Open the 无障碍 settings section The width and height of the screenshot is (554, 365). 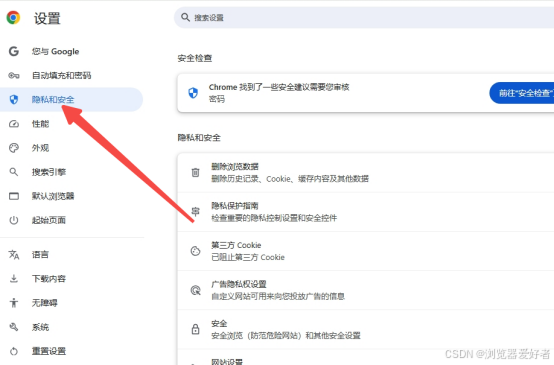(x=71, y=303)
